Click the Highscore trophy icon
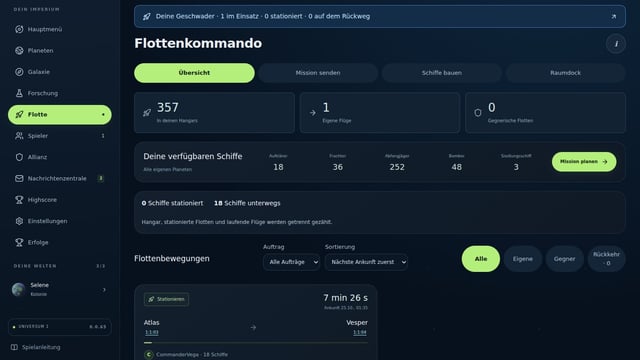The height and width of the screenshot is (360, 640). point(19,200)
